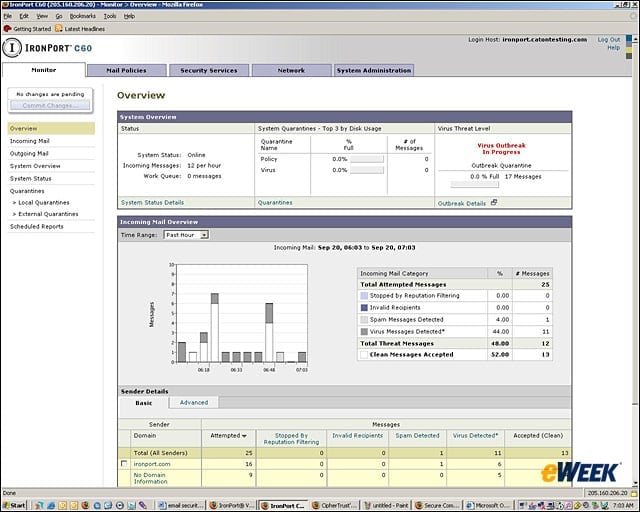Click the Virus quarantine percent full bar
640x512 pixels.
[367, 170]
